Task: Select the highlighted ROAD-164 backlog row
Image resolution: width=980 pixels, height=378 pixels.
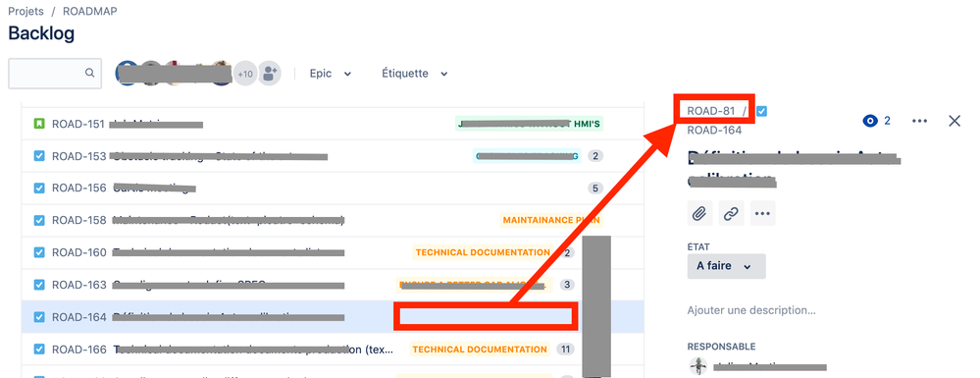Action: pos(333,317)
